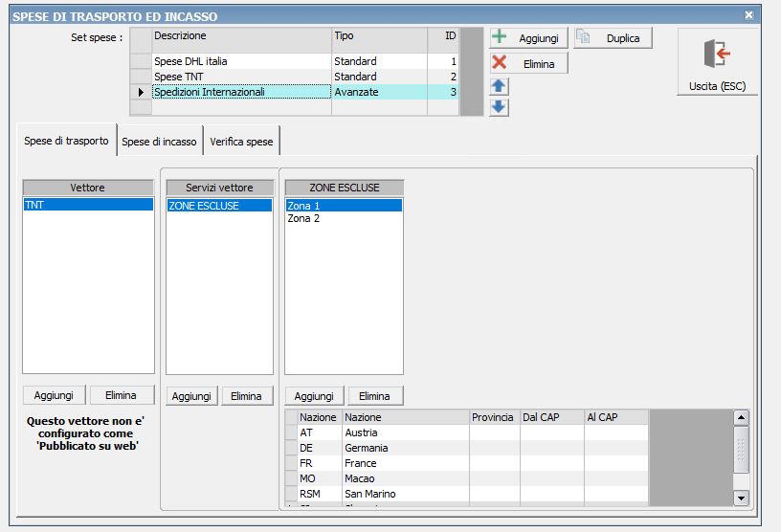Image resolution: width=781 pixels, height=532 pixels.
Task: Click the ZONE ESCLUSE list header
Action: [345, 188]
